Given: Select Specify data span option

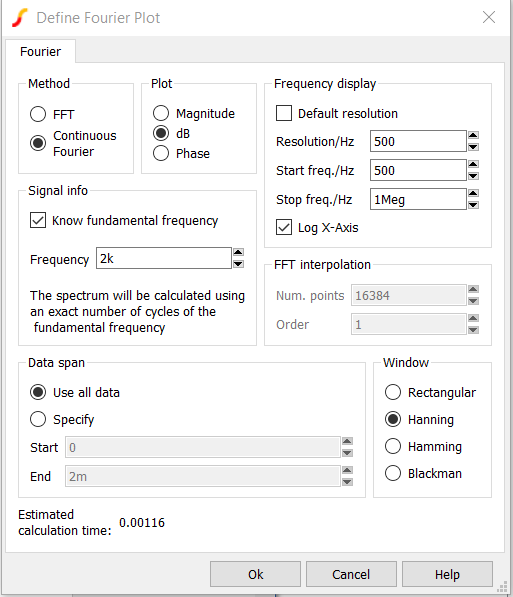Looking at the screenshot, I should [38, 419].
